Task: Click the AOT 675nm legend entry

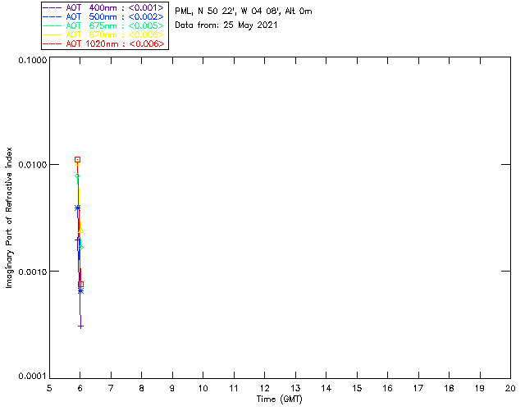Action: (103, 25)
